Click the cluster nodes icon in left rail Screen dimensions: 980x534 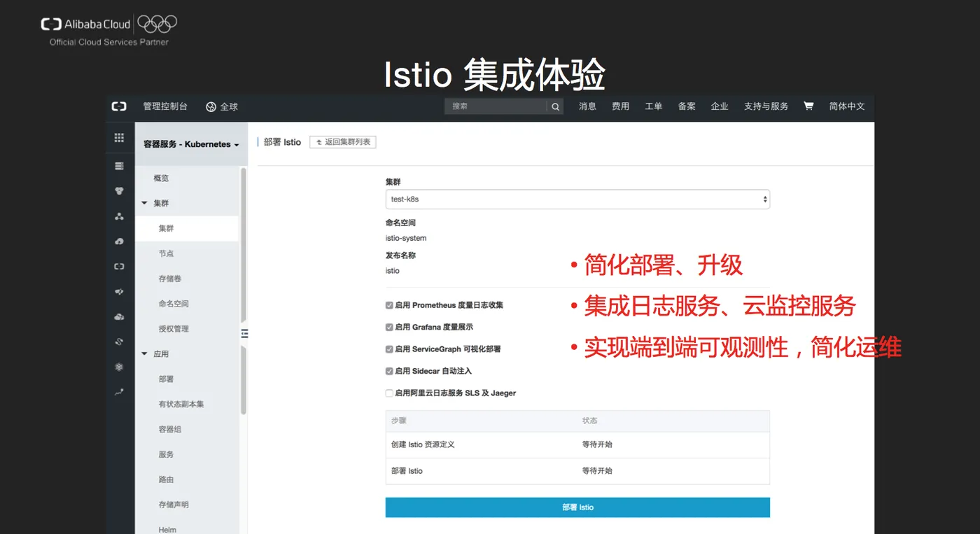pos(119,216)
